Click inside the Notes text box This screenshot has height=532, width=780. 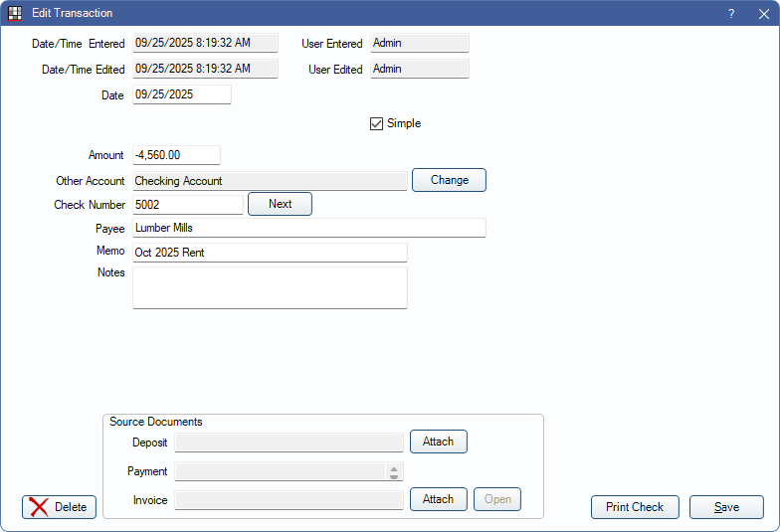270,287
